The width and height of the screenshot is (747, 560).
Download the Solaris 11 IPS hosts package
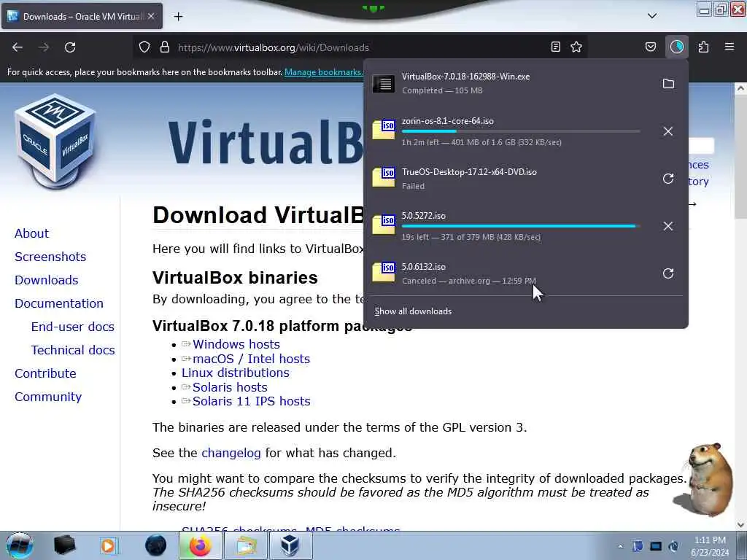[251, 401]
